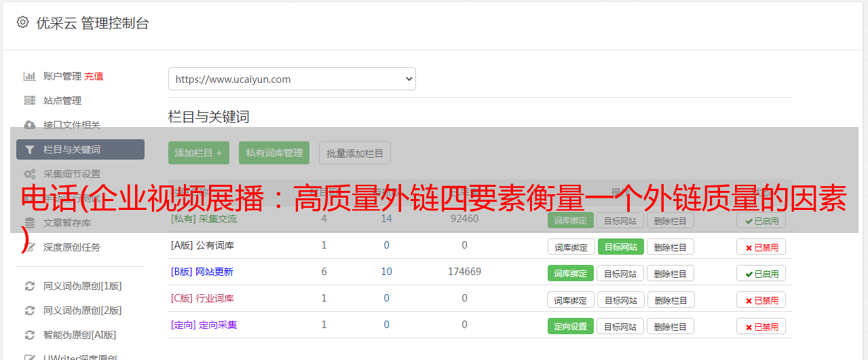Click the gears icon for 采集细节设置
The width and height of the screenshot is (868, 360).
(x=29, y=174)
